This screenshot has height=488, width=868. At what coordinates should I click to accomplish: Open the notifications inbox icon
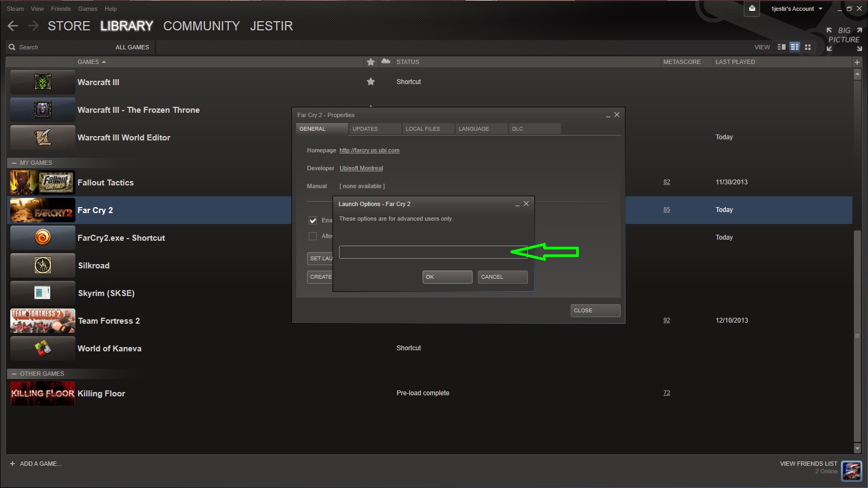pyautogui.click(x=752, y=9)
